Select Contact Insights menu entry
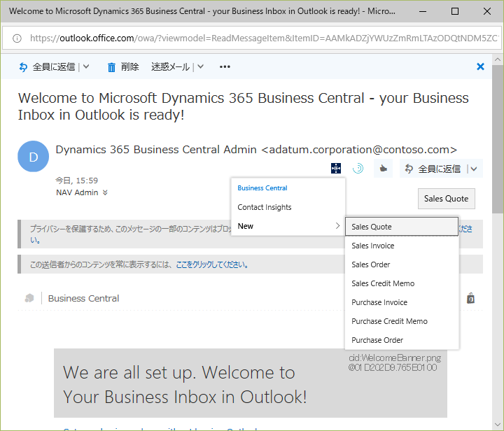Viewport: 504px width, 431px height. coord(264,207)
